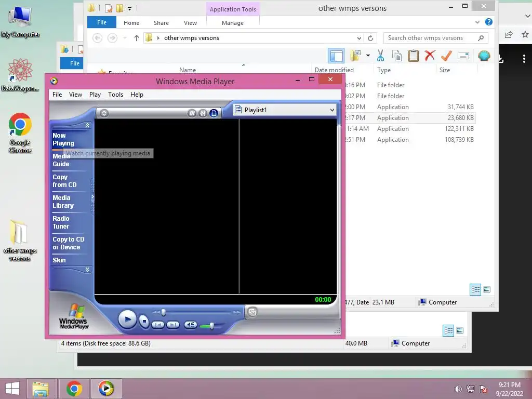
Task: Switch Media Player to skin mode
Action: click(x=252, y=312)
